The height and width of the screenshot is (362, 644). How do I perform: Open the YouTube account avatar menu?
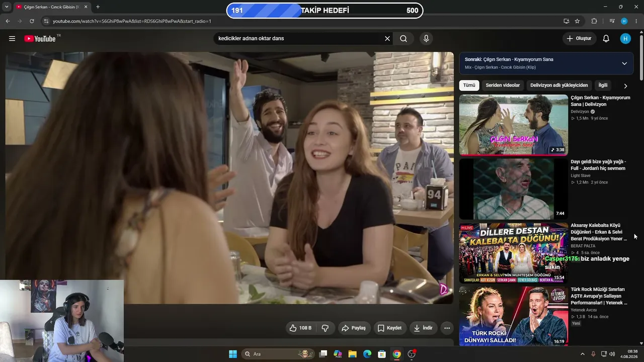[x=625, y=39]
